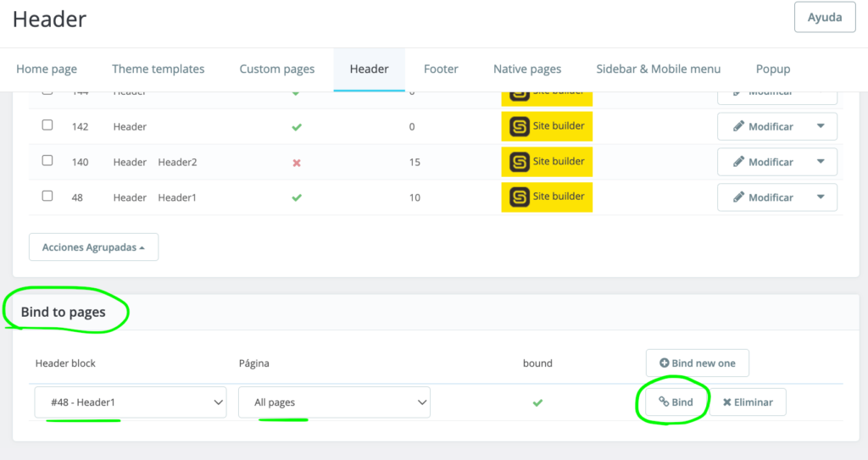Click the Site builder badge for Header1
The image size is (868, 460).
547,197
